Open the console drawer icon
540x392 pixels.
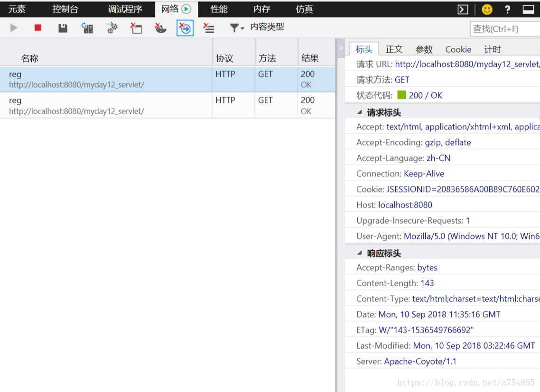463,9
